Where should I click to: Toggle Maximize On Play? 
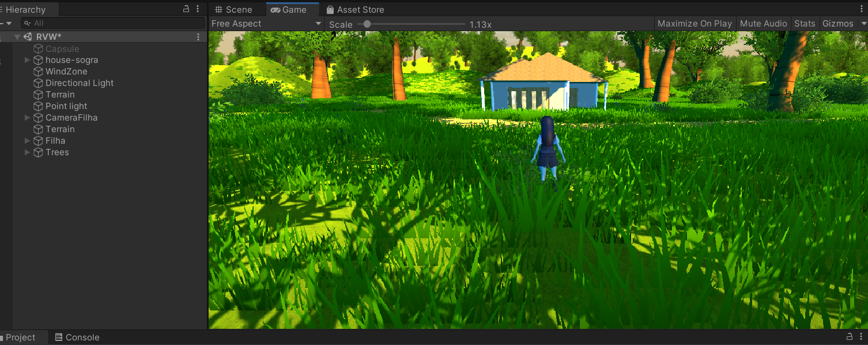tap(695, 24)
